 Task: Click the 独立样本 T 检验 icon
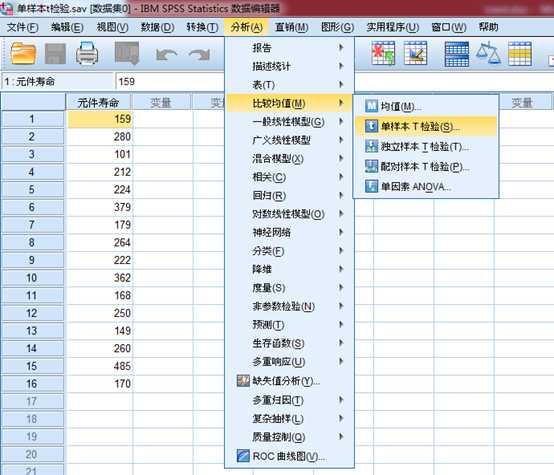(371, 146)
